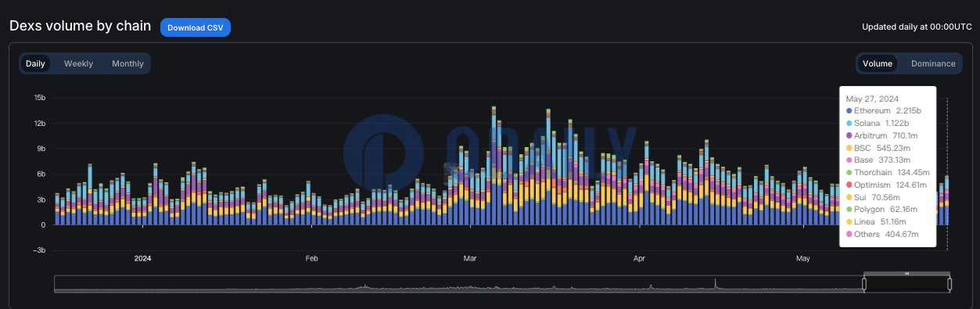Click the 'Dexs volume by chain' heading
The width and height of the screenshot is (980, 309).
(x=80, y=26)
